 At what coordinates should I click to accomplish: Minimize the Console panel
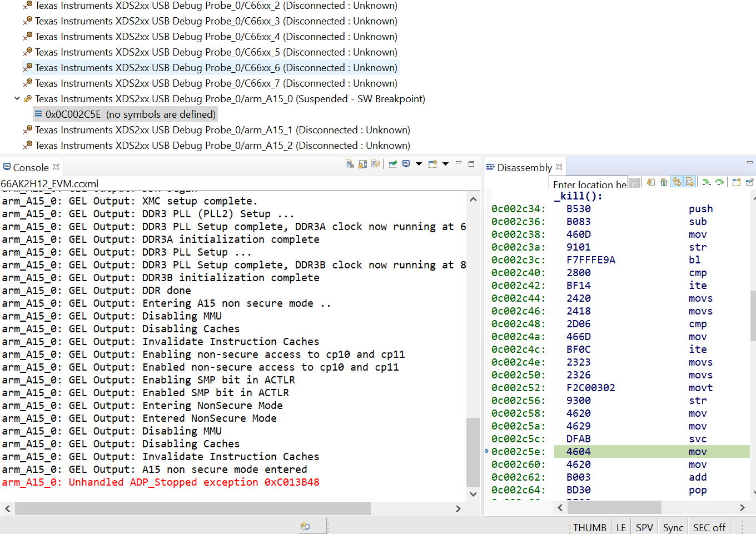[x=459, y=163]
